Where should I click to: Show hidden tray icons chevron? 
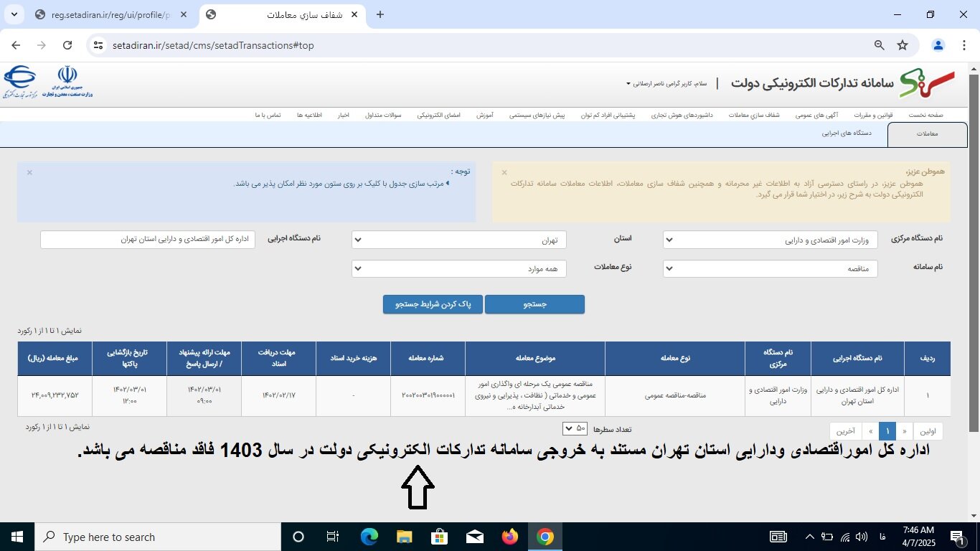point(810,537)
